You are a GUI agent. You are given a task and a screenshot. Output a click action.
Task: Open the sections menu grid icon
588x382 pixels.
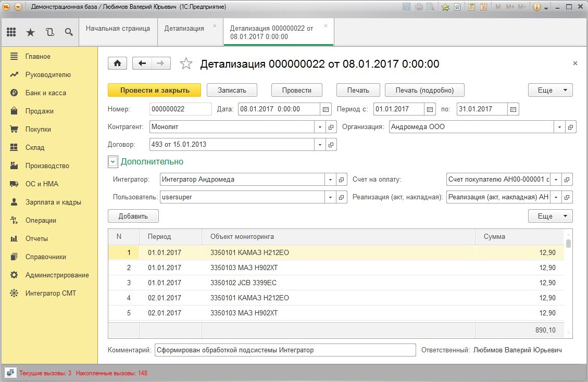11,32
